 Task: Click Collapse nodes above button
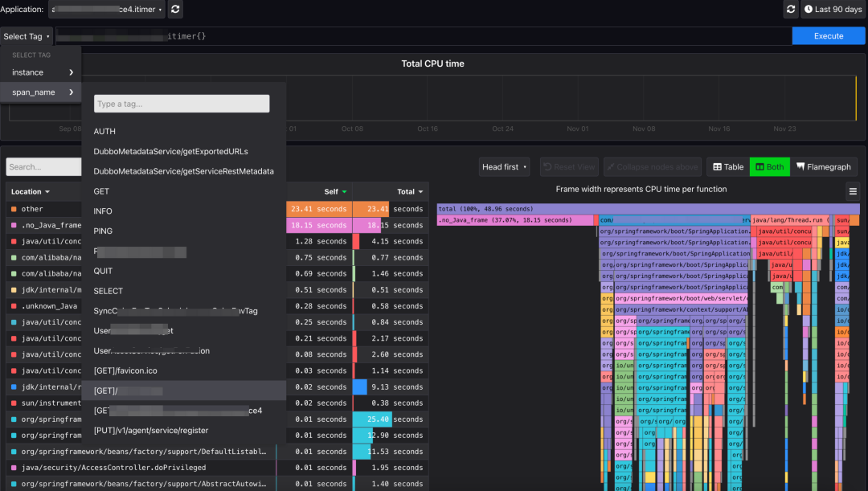click(652, 166)
